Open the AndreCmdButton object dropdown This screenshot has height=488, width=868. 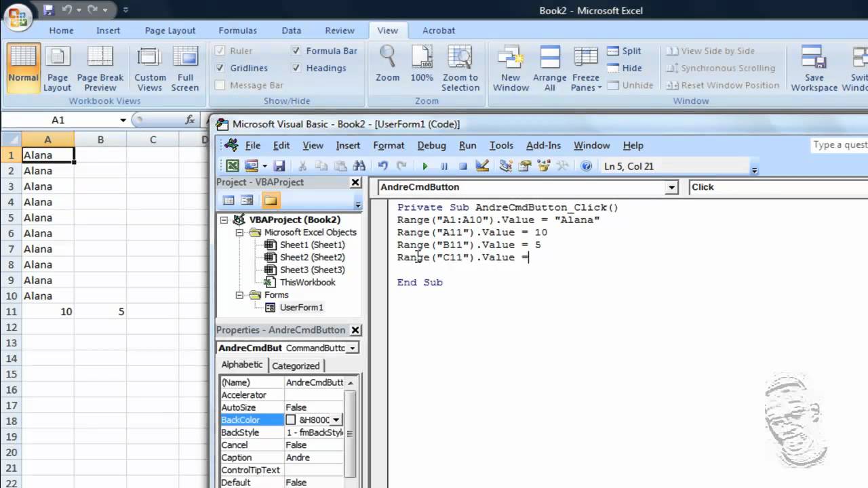coord(671,188)
